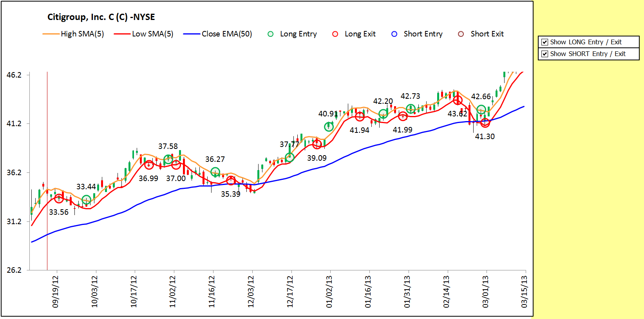Select the long exit marker labeled 36.99
Image resolution: width=644 pixels, height=319 pixels.
pos(149,165)
